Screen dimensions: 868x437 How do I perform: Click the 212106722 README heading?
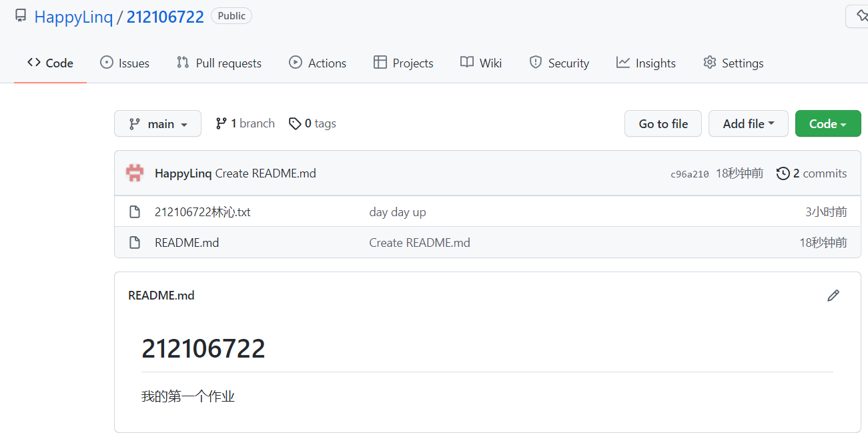coord(203,349)
